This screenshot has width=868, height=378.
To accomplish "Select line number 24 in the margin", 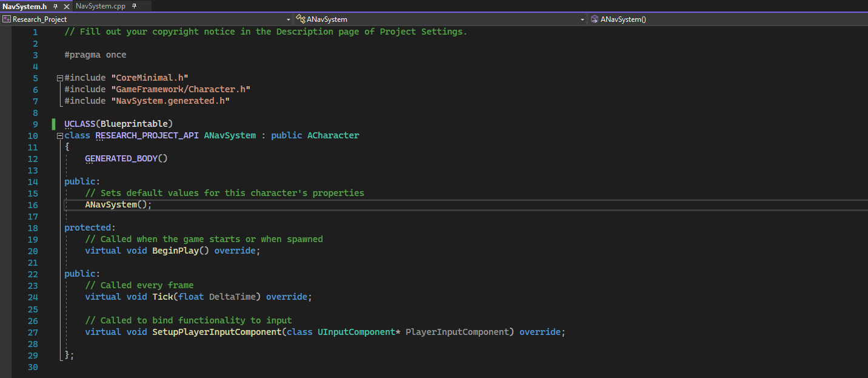I will click(x=32, y=297).
